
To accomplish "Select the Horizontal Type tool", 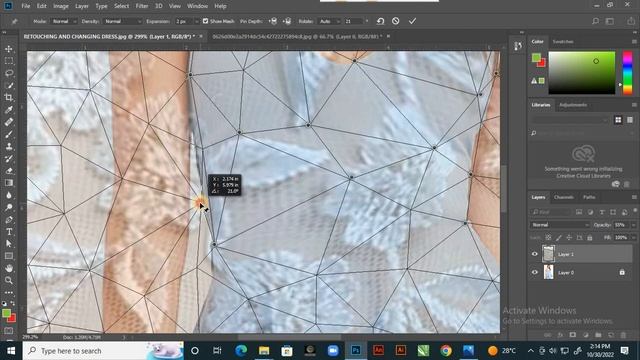I will [9, 231].
